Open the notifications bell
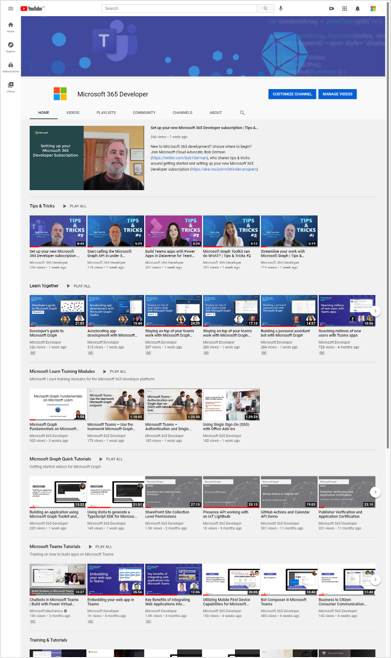The height and width of the screenshot is (658, 391). tap(357, 8)
